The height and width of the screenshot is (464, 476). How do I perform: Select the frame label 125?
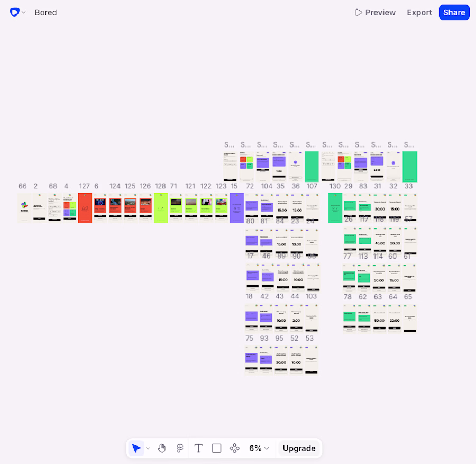coord(130,186)
